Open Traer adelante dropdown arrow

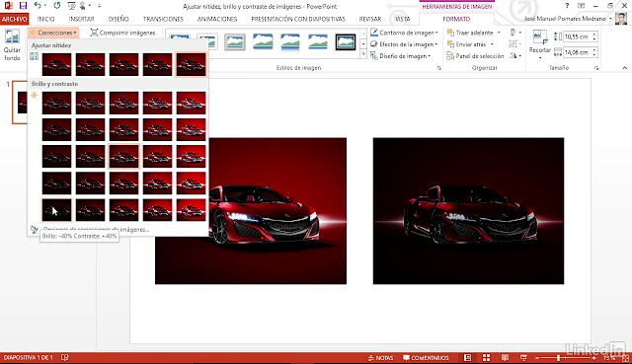click(499, 33)
